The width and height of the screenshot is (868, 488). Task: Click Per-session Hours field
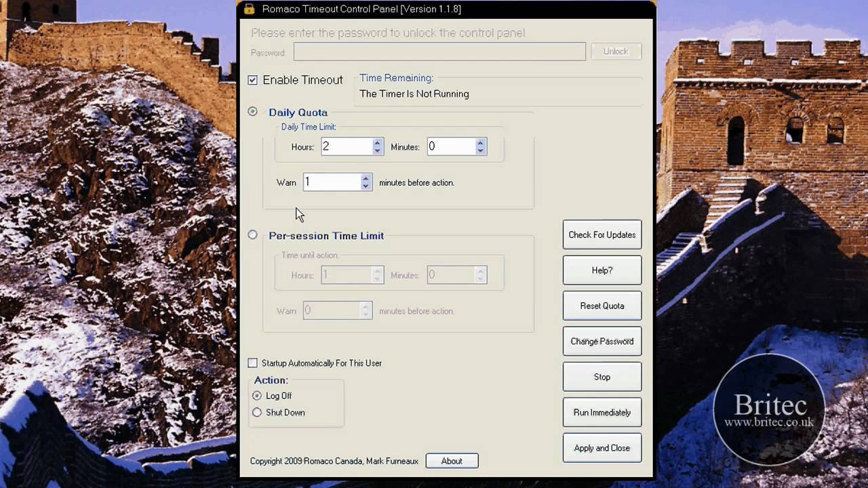(x=347, y=275)
